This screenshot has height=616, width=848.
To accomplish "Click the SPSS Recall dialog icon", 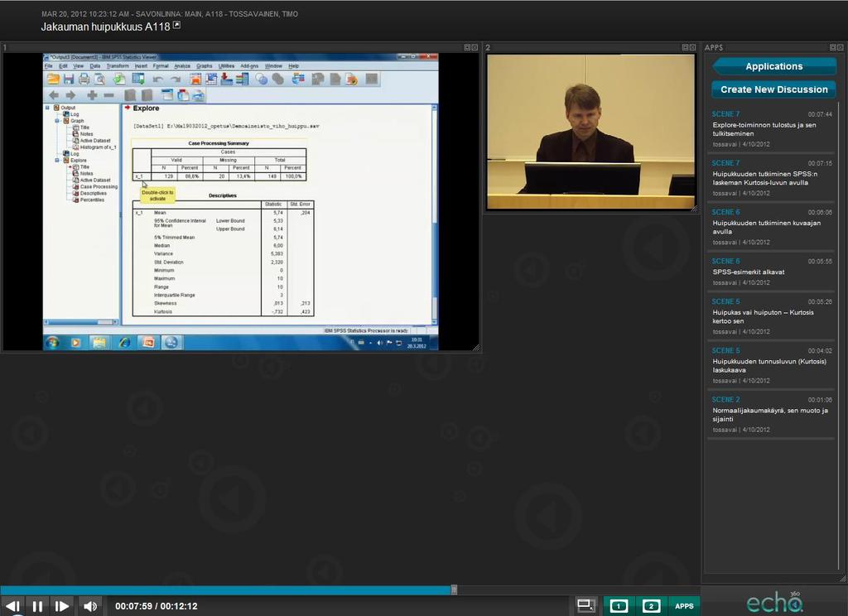I will 138,79.
